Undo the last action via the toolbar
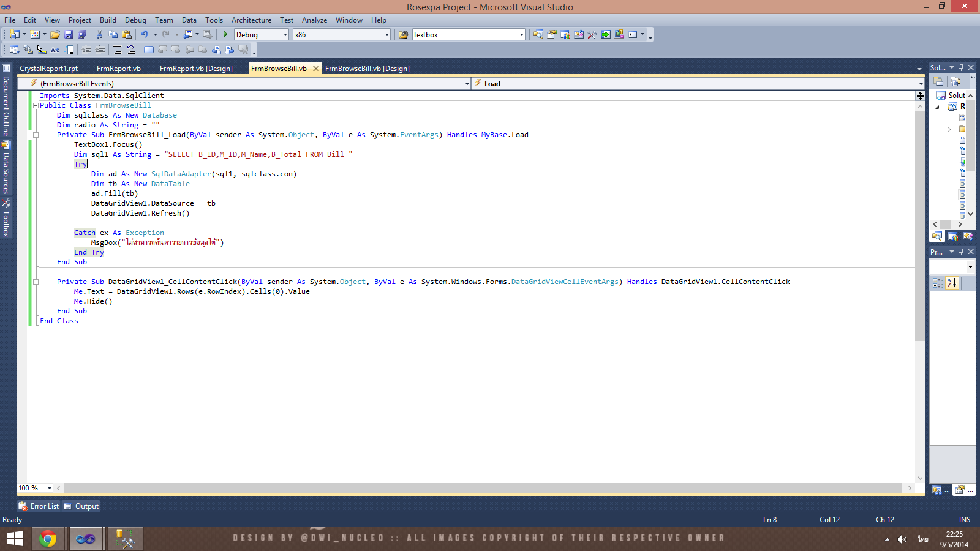 [145, 34]
